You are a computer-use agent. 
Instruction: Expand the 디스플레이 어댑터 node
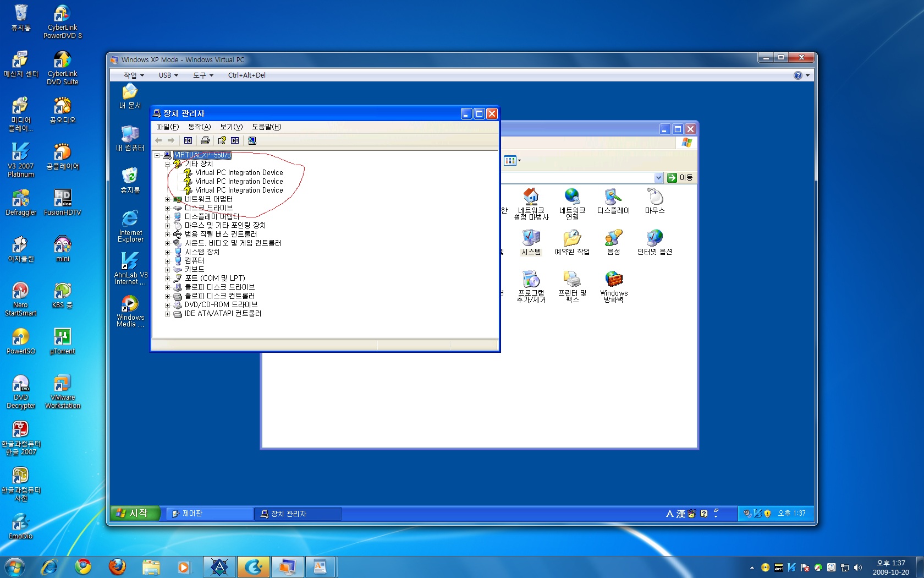tap(167, 217)
